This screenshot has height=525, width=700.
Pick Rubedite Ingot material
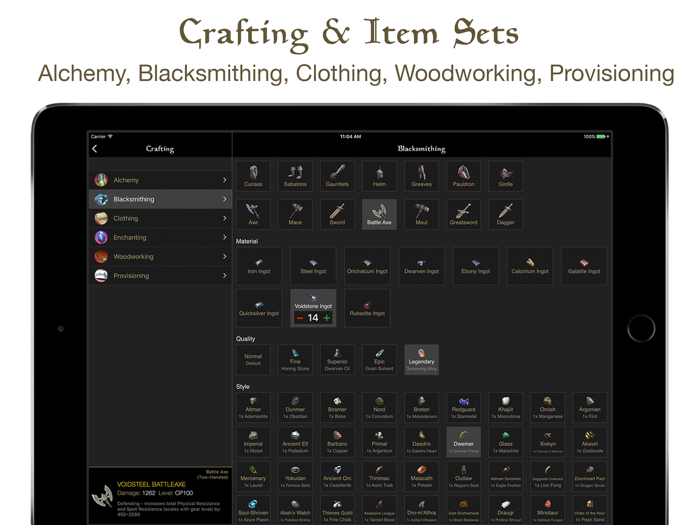367,308
